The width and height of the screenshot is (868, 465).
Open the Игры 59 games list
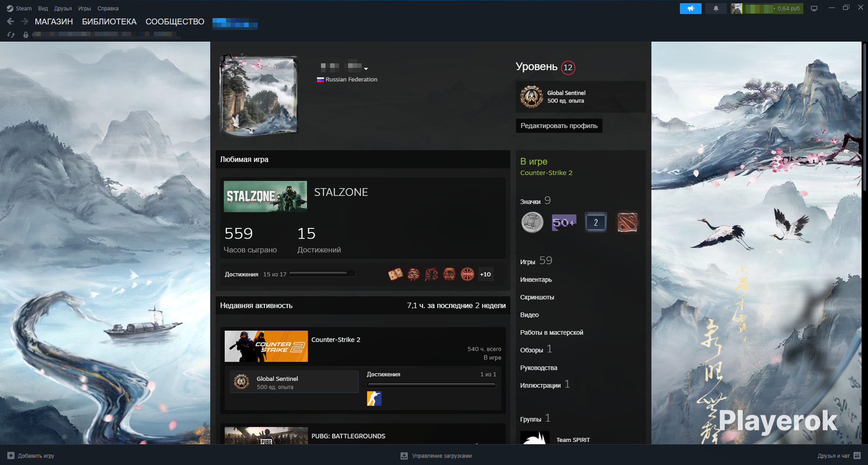coord(536,261)
